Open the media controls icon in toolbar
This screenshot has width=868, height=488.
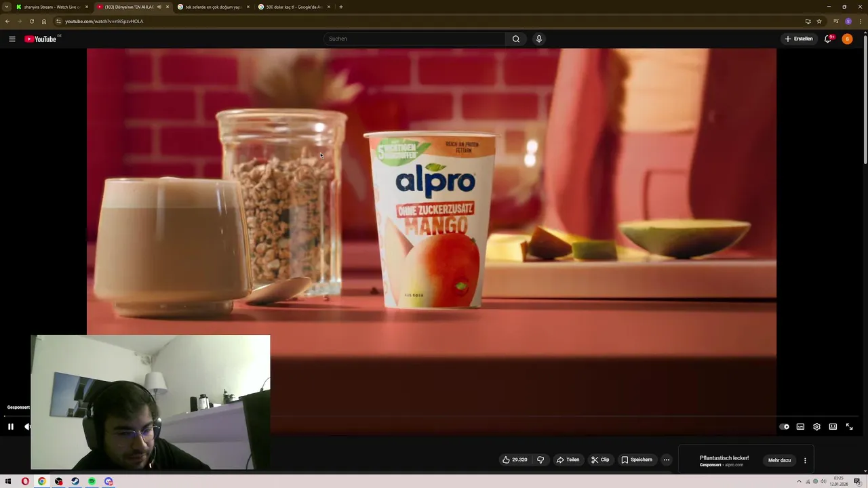pos(836,21)
